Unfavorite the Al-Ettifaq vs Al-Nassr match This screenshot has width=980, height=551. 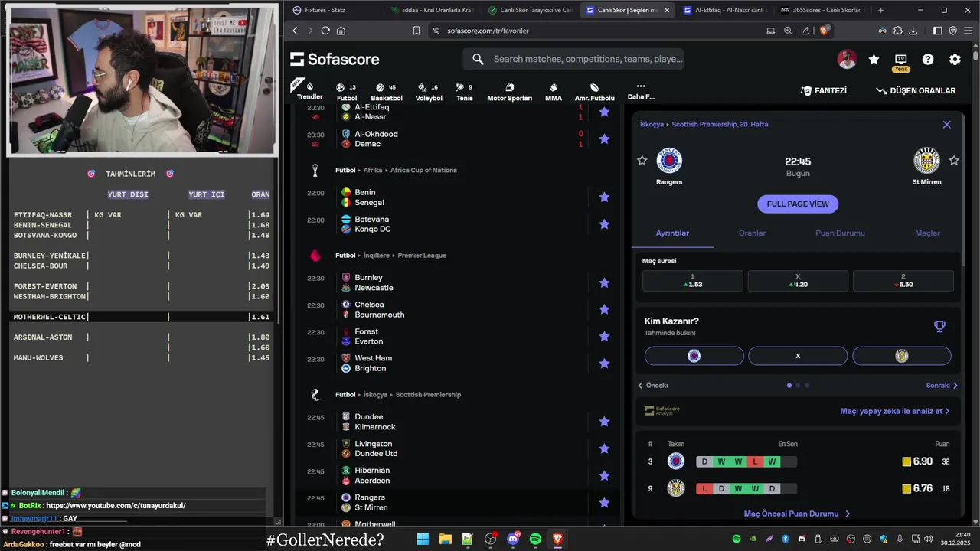(604, 112)
